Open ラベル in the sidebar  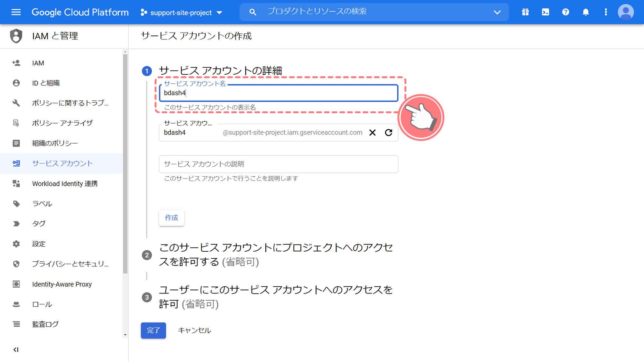[x=61, y=204]
